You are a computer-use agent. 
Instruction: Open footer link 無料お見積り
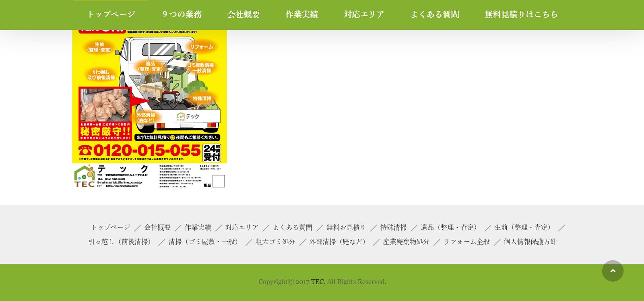tap(346, 227)
